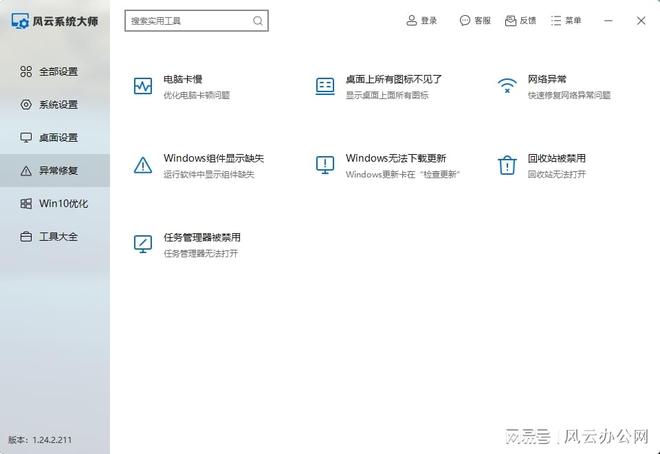Click the Windows组件显示缺失 triangle icon
This screenshot has height=454, width=660.
coord(143,165)
